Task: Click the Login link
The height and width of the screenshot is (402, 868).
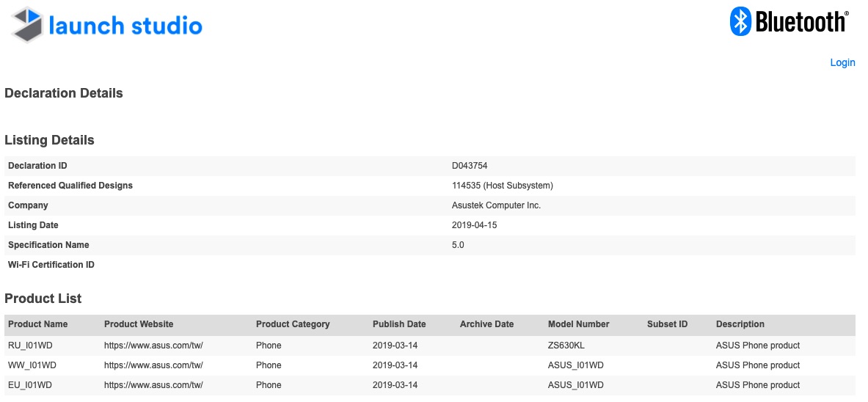Action: [842, 62]
